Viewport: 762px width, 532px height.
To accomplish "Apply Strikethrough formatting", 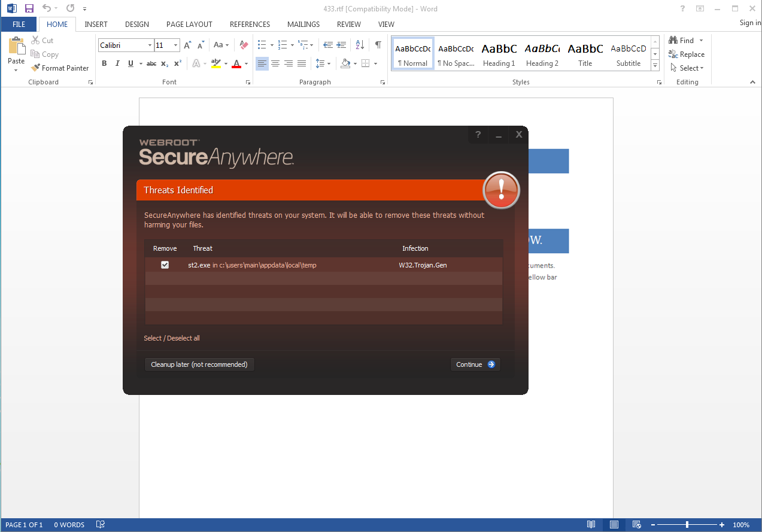I will (151, 63).
